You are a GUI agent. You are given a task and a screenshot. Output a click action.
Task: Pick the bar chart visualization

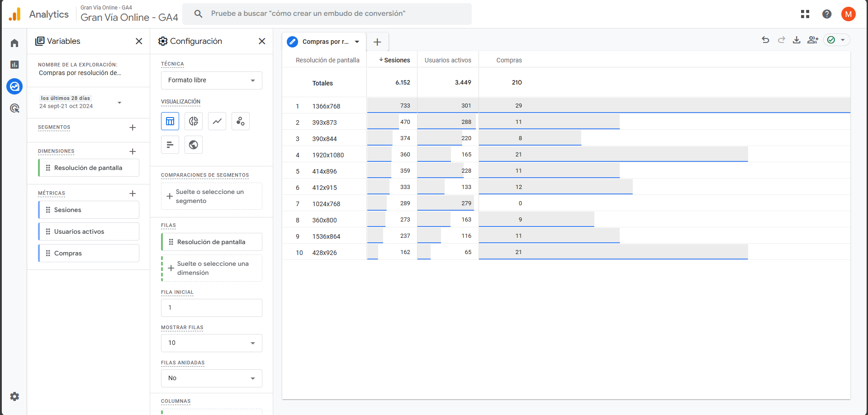pyautogui.click(x=170, y=145)
